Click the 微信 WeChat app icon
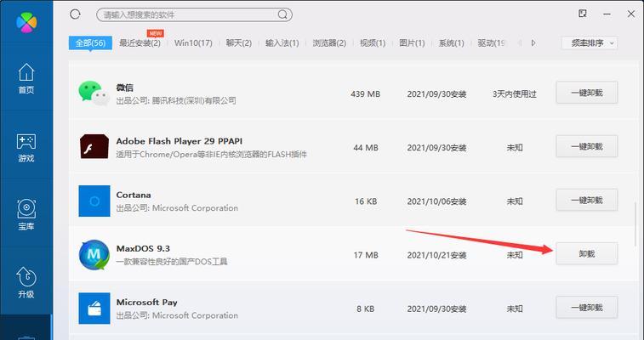Image resolution: width=644 pixels, height=340 pixels. click(x=94, y=93)
